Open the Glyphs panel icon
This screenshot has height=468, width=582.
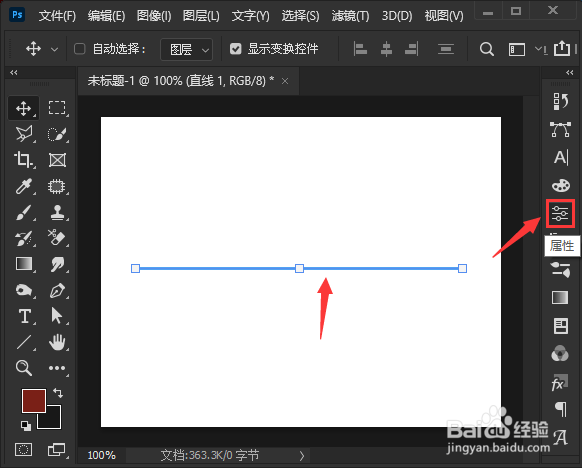coord(560,438)
